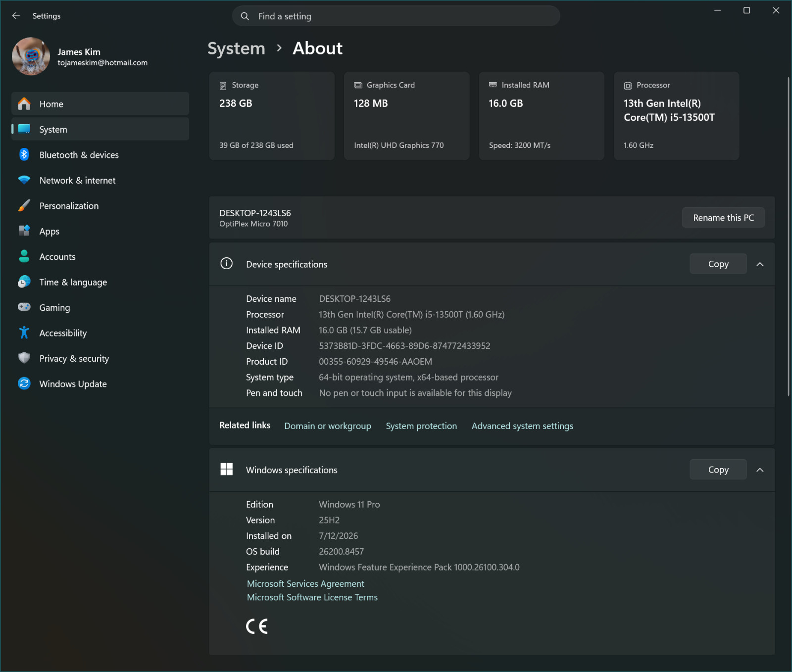
Task: Click the Privacy & security shield icon
Action: 24,358
